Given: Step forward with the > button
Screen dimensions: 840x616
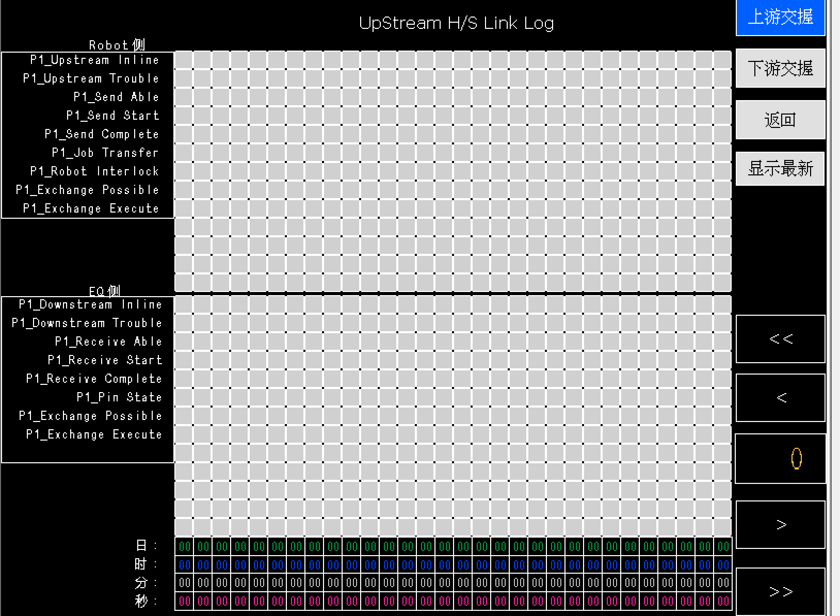Looking at the screenshot, I should pos(780,525).
